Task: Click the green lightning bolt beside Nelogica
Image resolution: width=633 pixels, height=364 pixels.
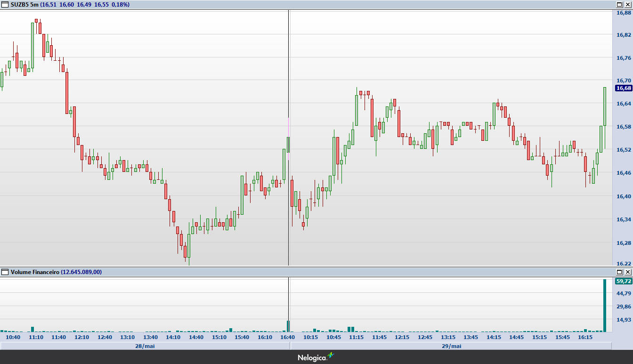Action: point(331,356)
